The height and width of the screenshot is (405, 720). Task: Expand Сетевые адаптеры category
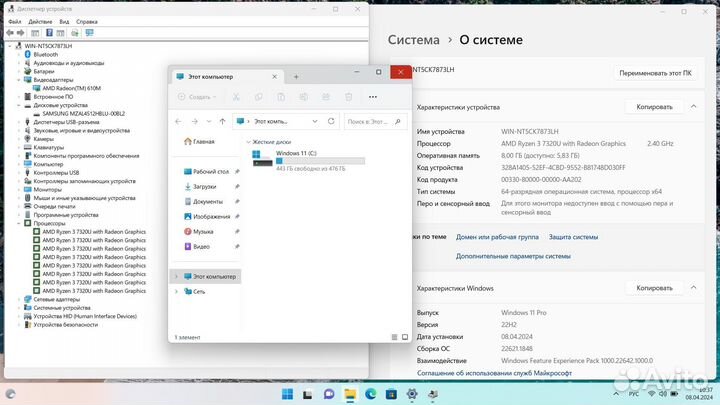pyautogui.click(x=19, y=299)
